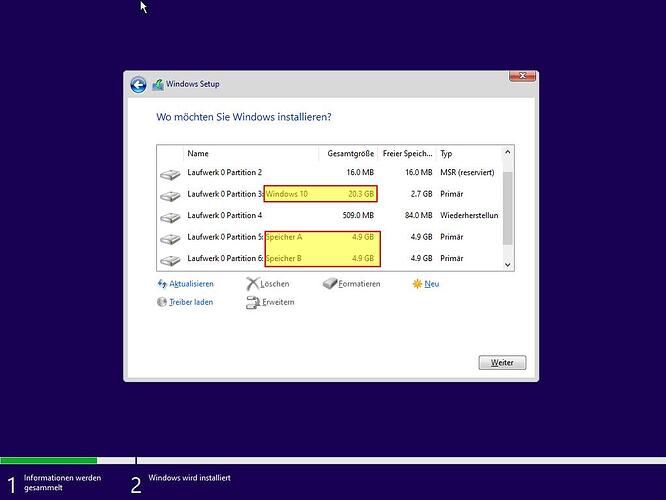
Task: Click drive icon of Partition 2 row
Action: (x=170, y=174)
